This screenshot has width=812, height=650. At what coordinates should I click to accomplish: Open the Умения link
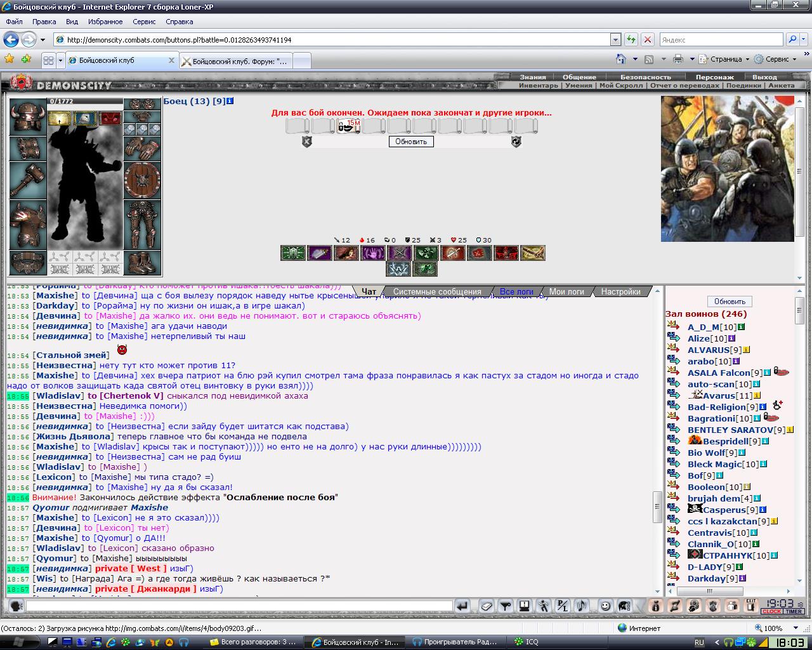(x=579, y=85)
